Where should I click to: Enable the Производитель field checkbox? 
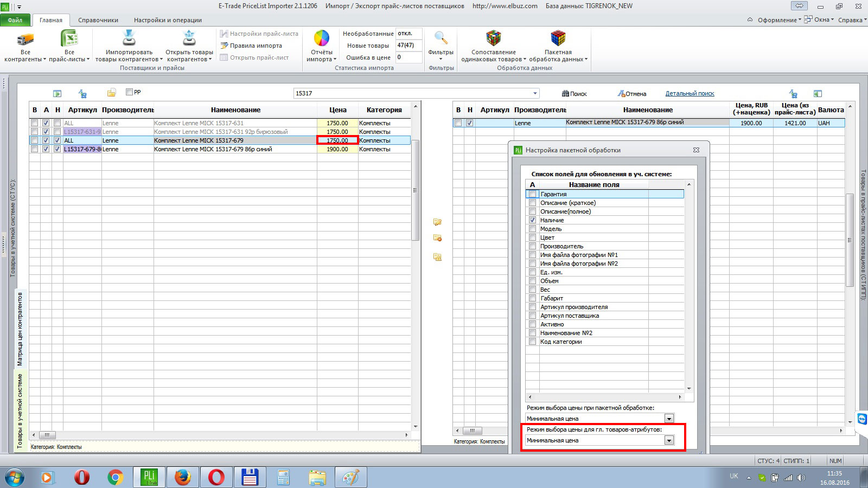click(x=533, y=246)
